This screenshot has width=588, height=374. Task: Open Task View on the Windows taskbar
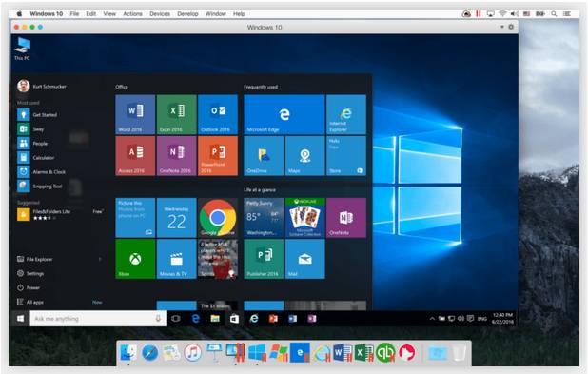(175, 319)
